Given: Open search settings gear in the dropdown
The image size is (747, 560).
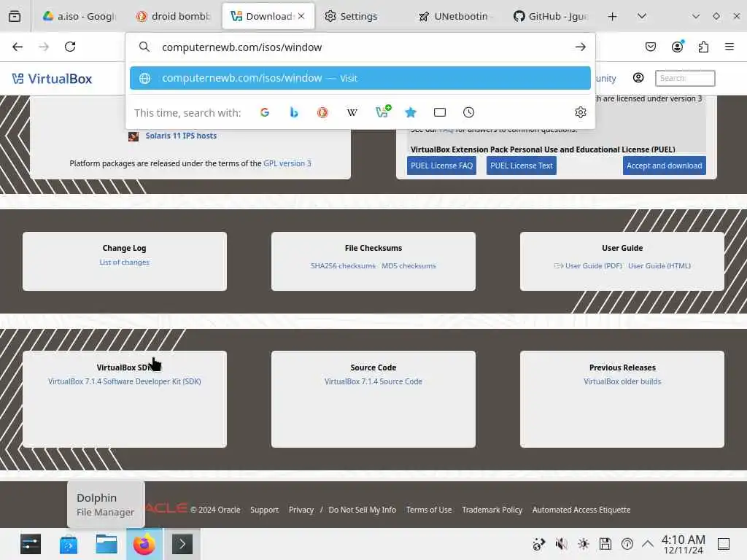Looking at the screenshot, I should [580, 112].
